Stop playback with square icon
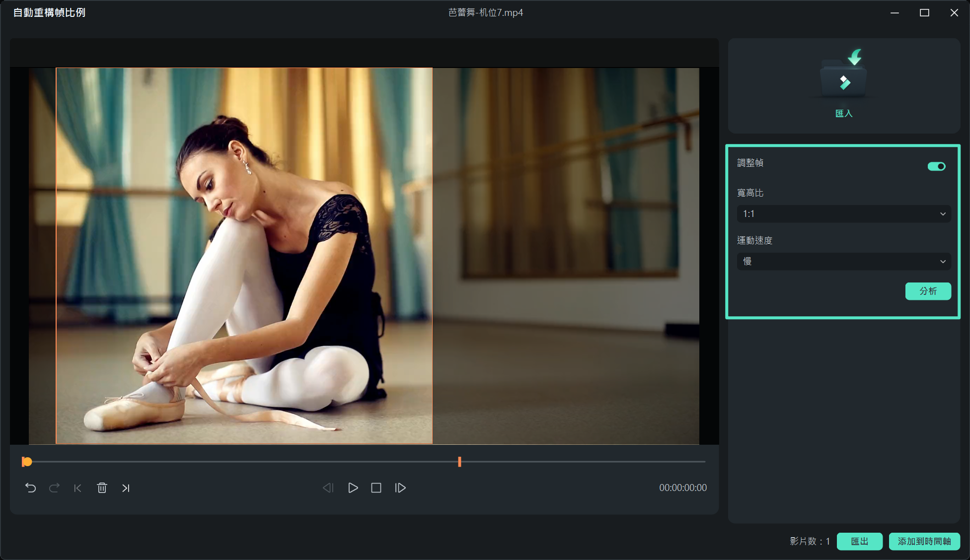Screen dimensions: 970x560 pyautogui.click(x=376, y=488)
